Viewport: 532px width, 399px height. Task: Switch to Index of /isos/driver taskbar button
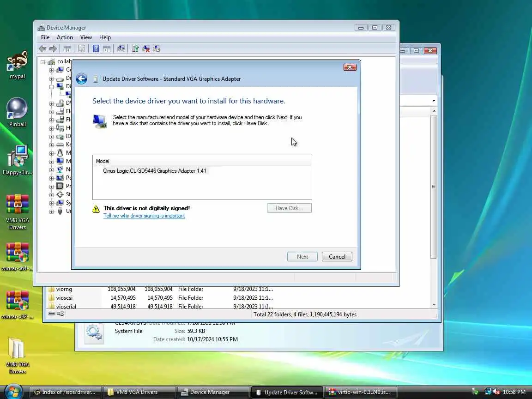click(x=66, y=392)
